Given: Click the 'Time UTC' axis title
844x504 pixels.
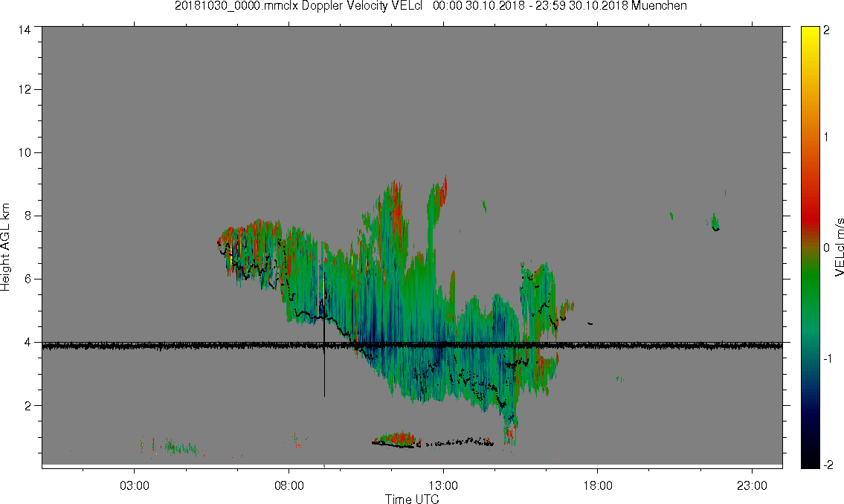Looking at the screenshot, I should point(412,499).
